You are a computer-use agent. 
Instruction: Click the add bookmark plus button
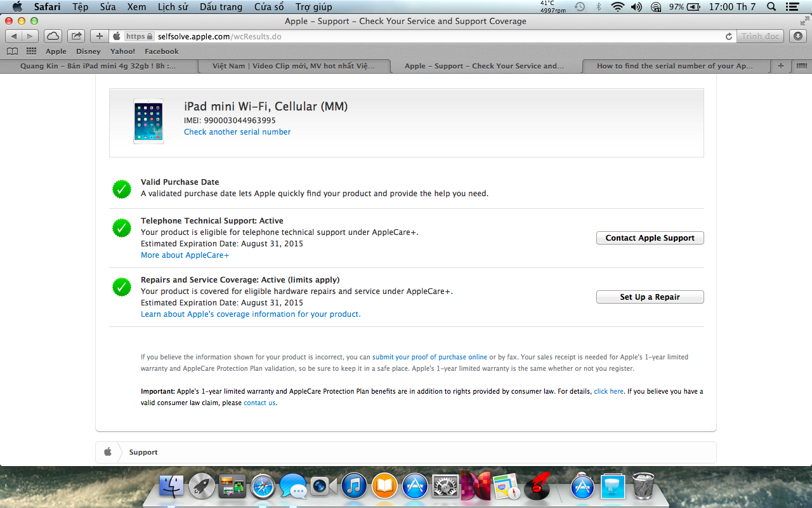coord(100,36)
